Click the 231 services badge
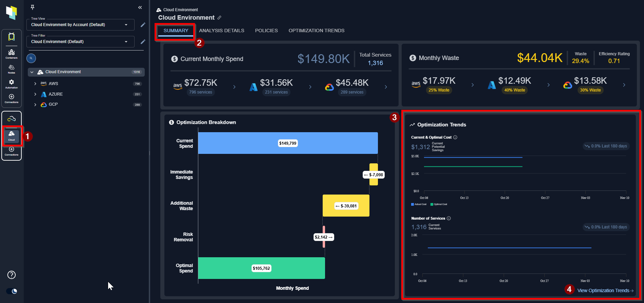 coord(276,92)
